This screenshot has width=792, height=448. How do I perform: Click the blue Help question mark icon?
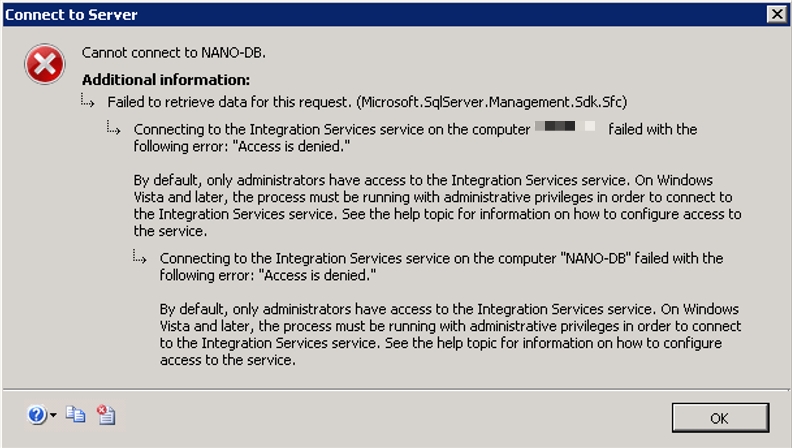point(37,415)
